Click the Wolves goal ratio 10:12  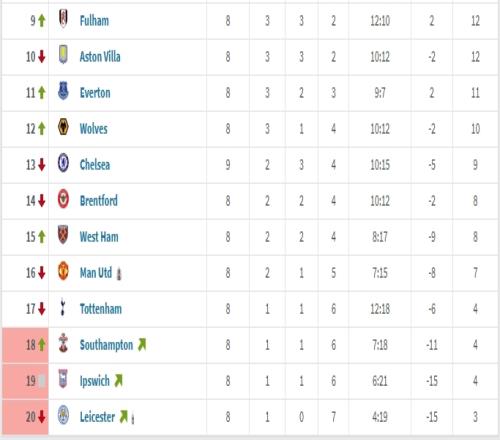coord(380,129)
